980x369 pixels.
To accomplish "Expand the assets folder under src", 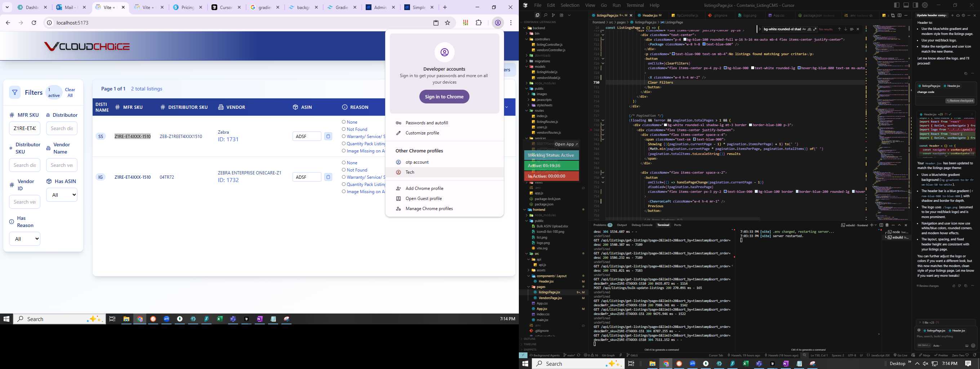I will pos(529,270).
